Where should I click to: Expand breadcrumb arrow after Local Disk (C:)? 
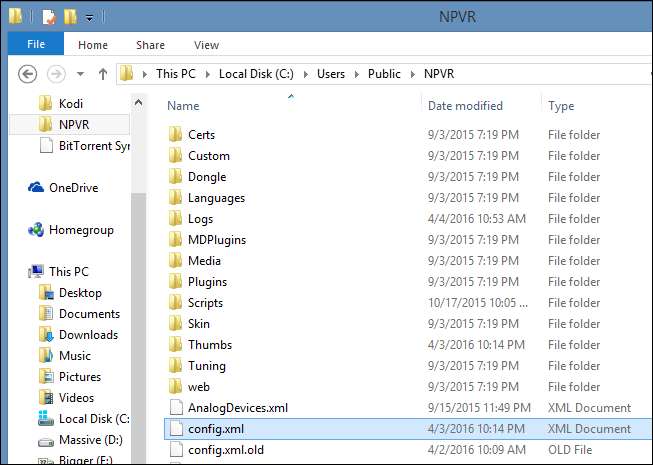click(306, 75)
